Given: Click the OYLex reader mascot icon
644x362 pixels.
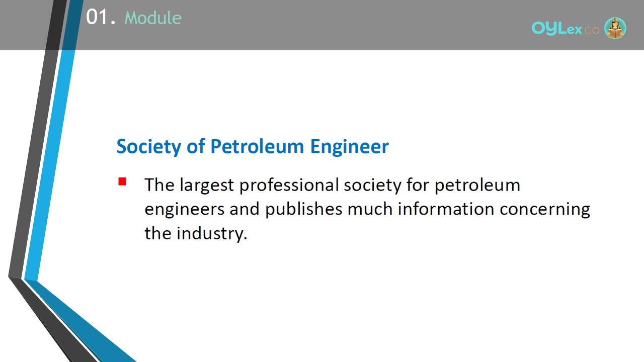Looking at the screenshot, I should (615, 28).
